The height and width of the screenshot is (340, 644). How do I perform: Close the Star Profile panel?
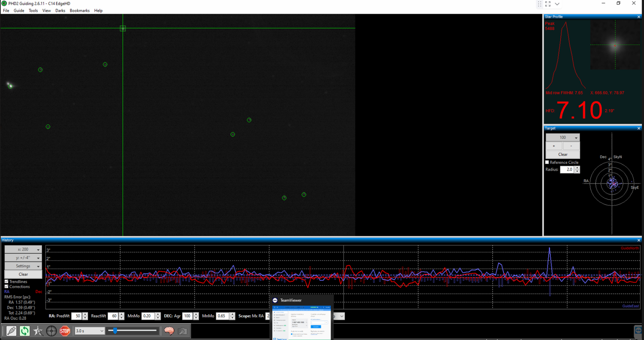(x=639, y=17)
